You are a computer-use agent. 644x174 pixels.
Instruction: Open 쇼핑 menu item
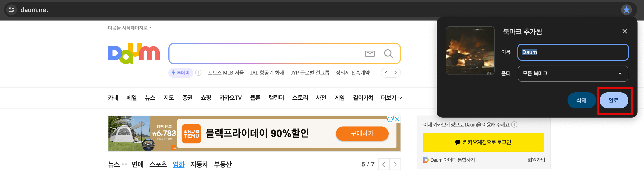pos(206,98)
